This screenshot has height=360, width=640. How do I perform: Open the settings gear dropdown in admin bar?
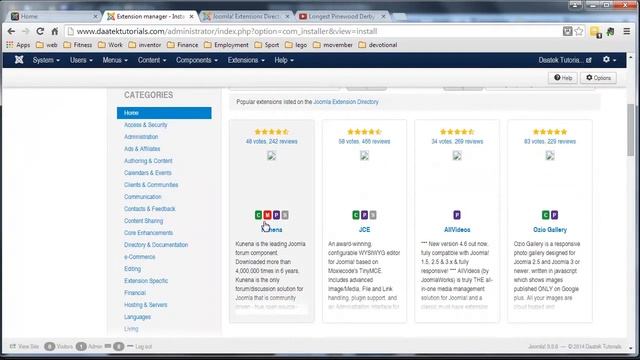(609, 60)
